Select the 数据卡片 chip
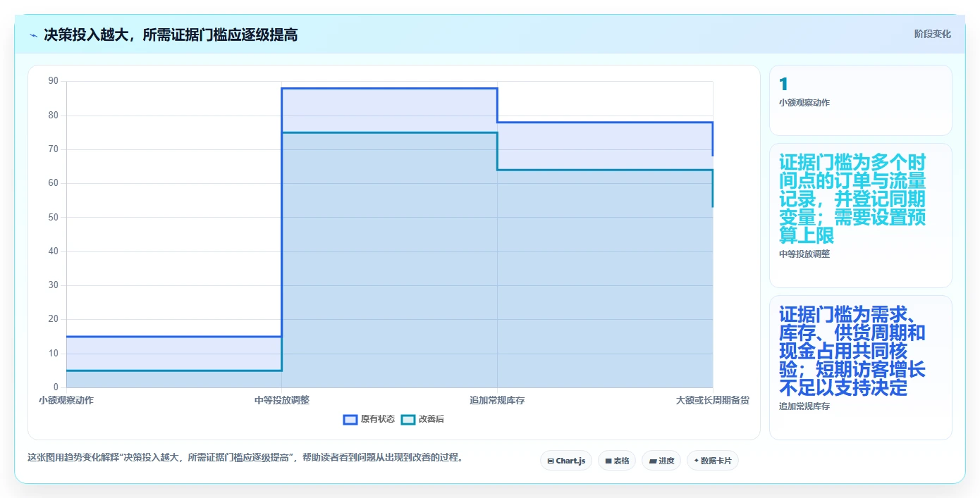Screen dimensions: 980x498 point(713,461)
